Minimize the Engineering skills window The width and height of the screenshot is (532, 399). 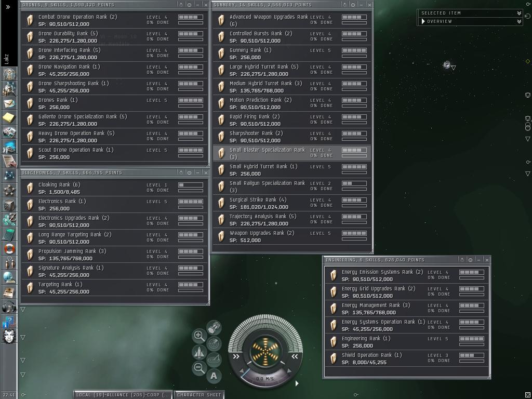click(478, 260)
